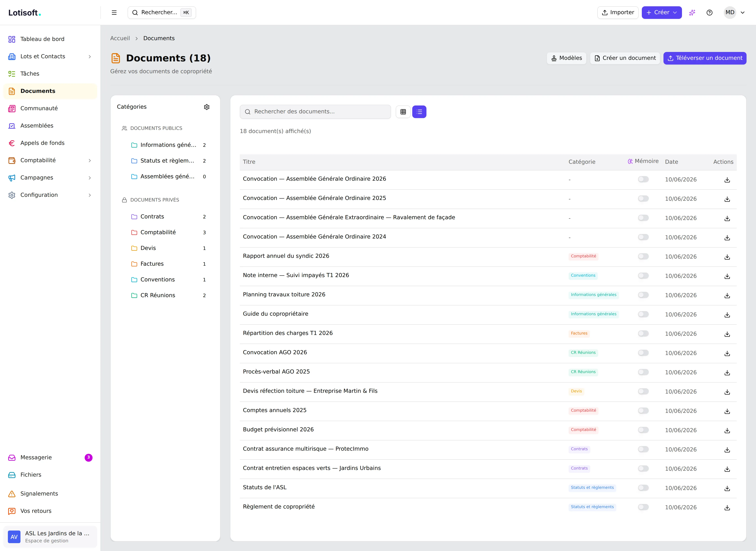Toggle memory for Ravalement de façade convocation

coord(643,218)
